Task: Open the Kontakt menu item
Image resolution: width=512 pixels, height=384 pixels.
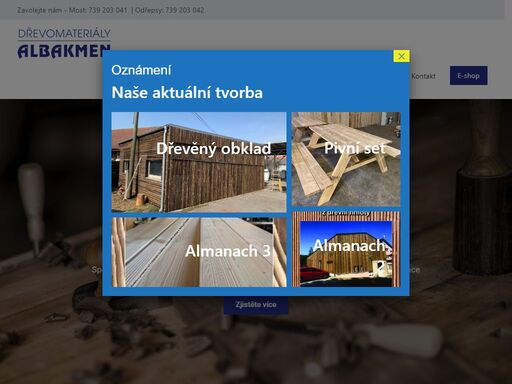Action: (423, 76)
